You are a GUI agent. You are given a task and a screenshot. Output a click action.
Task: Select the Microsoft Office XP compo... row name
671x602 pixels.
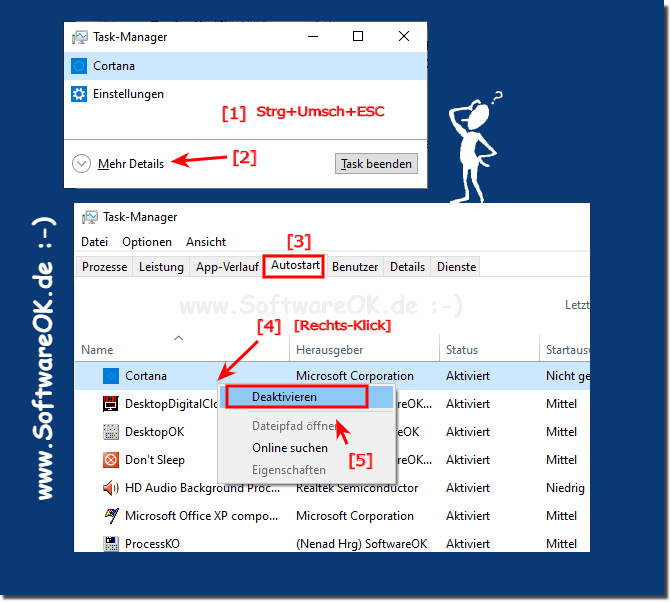click(202, 516)
